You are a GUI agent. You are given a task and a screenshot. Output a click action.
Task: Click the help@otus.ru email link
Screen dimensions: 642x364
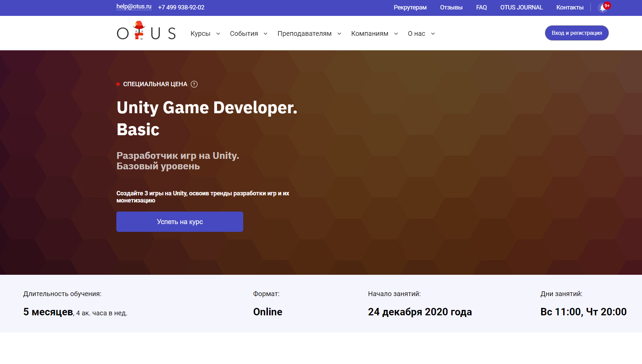(x=134, y=6)
